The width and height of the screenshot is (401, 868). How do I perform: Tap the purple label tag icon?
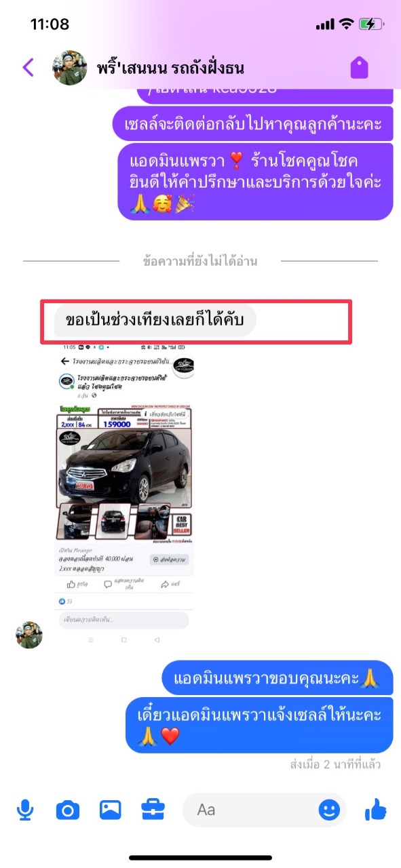click(x=359, y=67)
